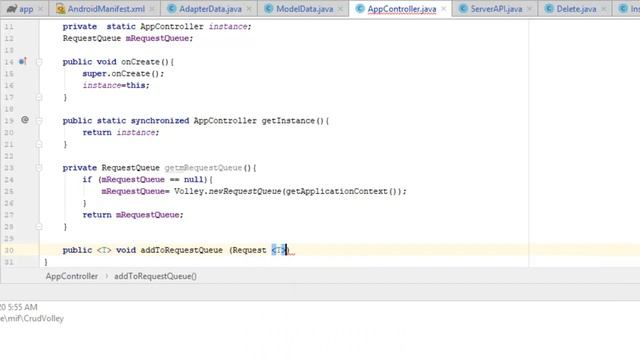This screenshot has height=360, width=640.
Task: Click the @ gutter icon at getInstance
Action: (x=25, y=120)
